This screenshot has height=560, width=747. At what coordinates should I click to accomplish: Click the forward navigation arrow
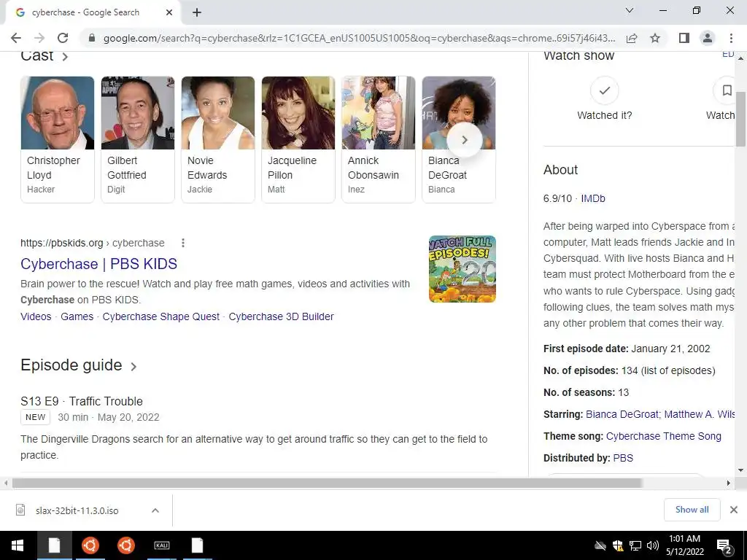point(39,38)
